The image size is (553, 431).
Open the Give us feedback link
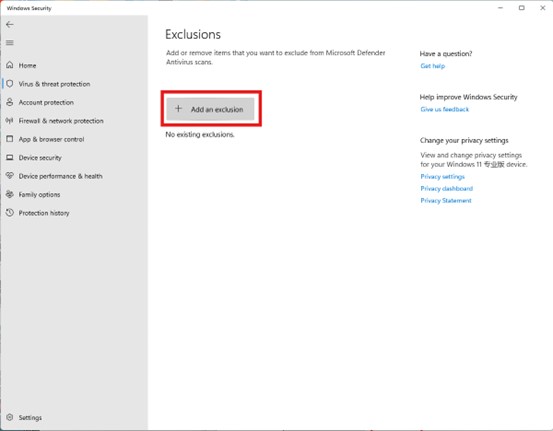[x=444, y=109]
